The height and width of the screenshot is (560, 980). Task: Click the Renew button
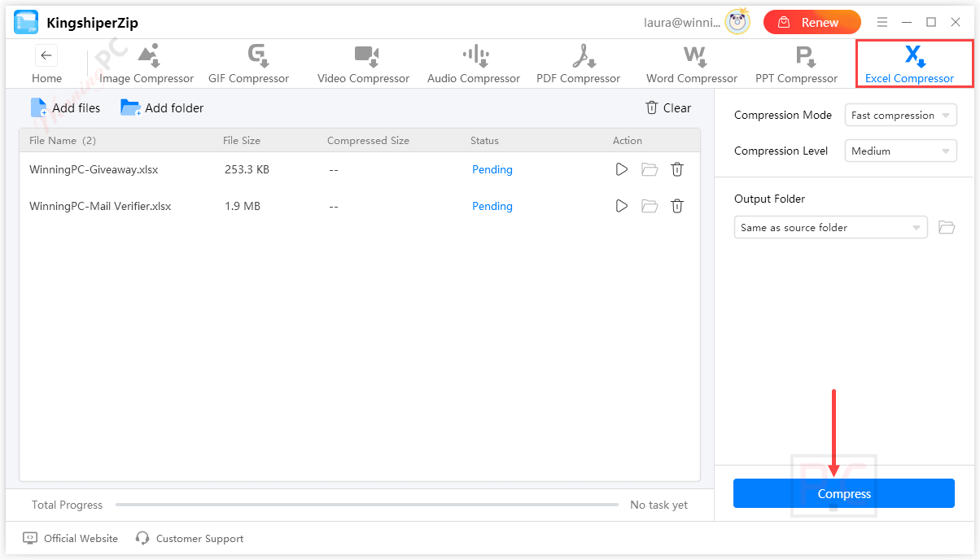812,22
